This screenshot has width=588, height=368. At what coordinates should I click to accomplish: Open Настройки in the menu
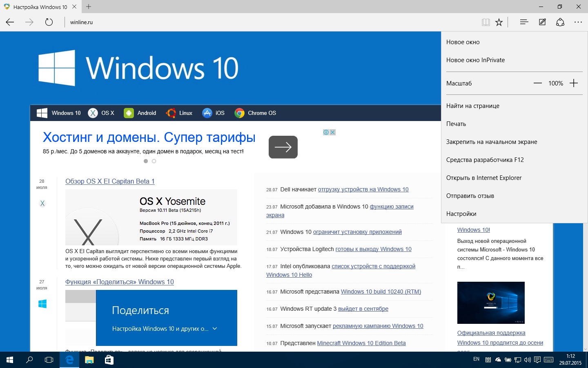[x=461, y=214]
